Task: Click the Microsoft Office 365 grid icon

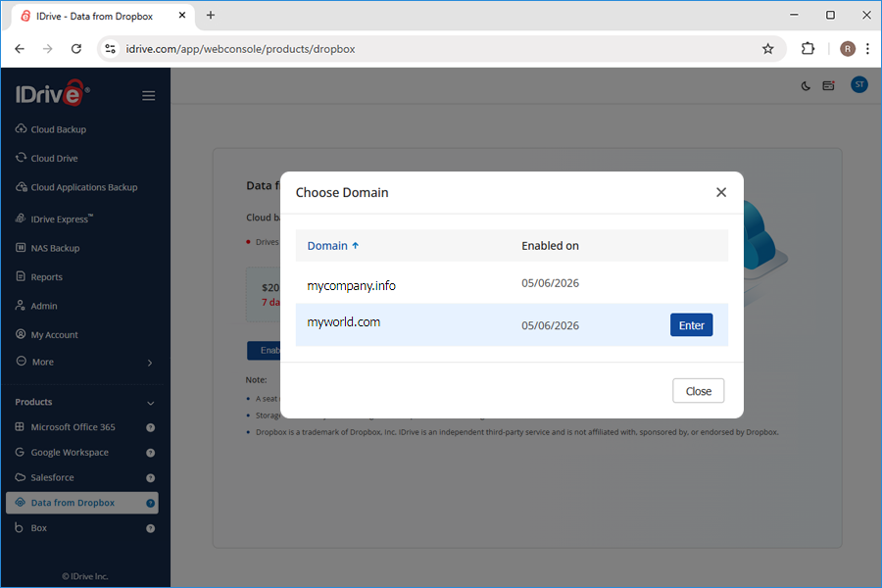Action: click(20, 426)
